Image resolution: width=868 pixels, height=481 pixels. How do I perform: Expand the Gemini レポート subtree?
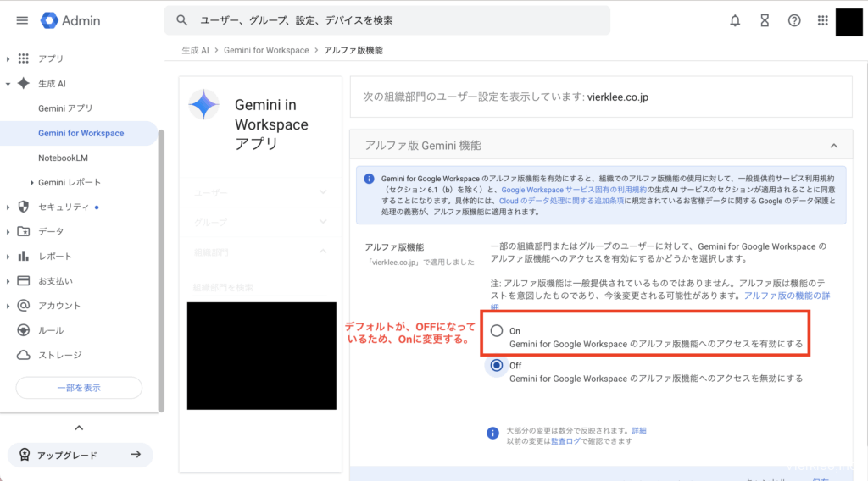[32, 182]
